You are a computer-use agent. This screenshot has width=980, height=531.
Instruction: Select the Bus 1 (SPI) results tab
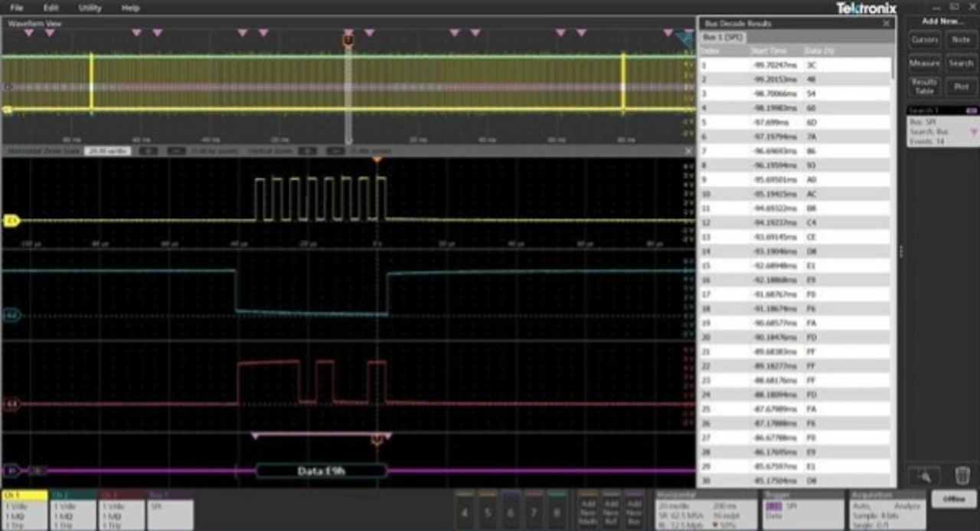click(724, 37)
